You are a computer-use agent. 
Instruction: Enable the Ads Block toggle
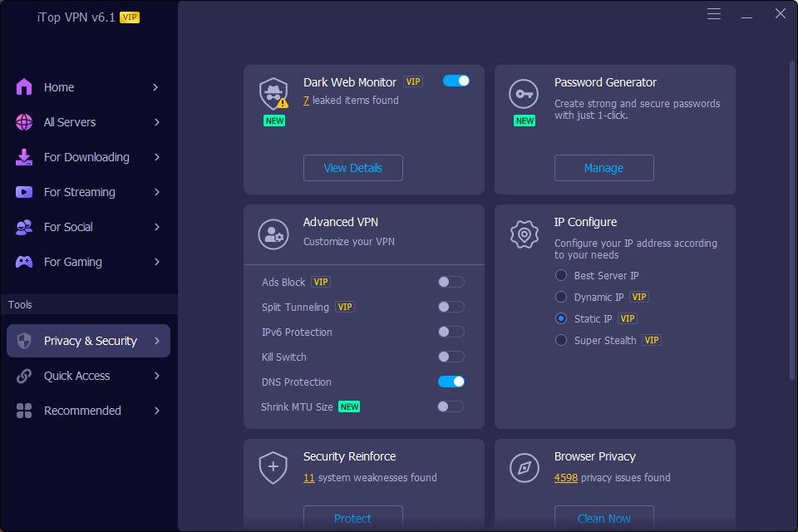[451, 282]
